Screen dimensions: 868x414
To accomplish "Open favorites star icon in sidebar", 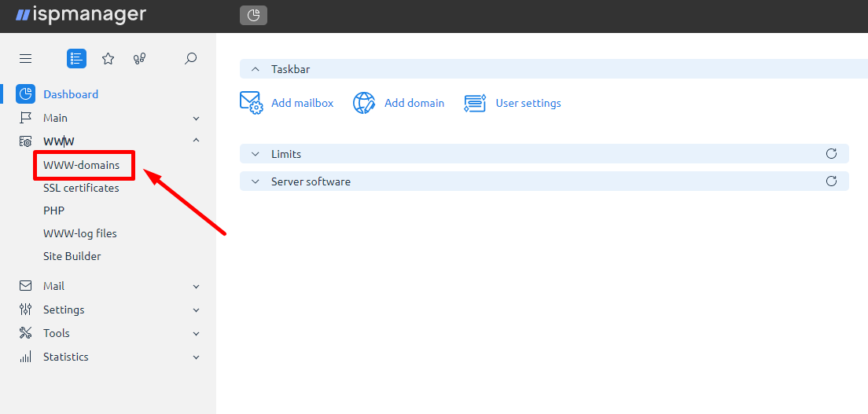I will point(108,59).
